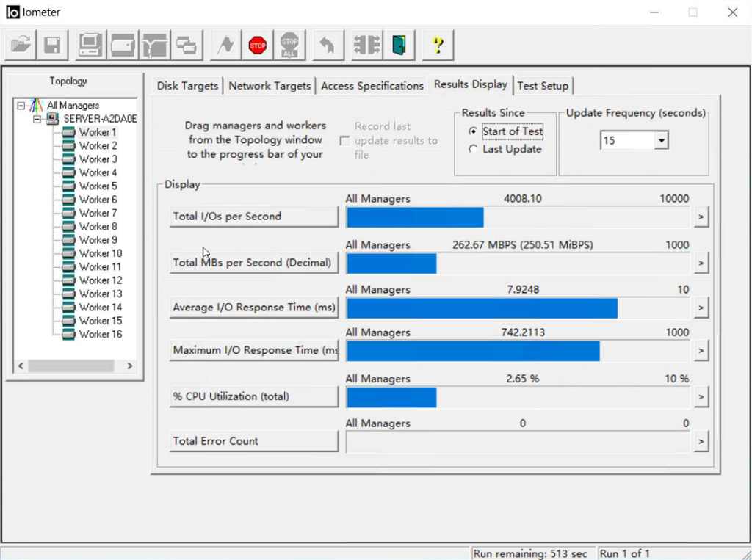Collapse the All Managers tree node
Image resolution: width=752 pixels, height=560 pixels.
21,106
